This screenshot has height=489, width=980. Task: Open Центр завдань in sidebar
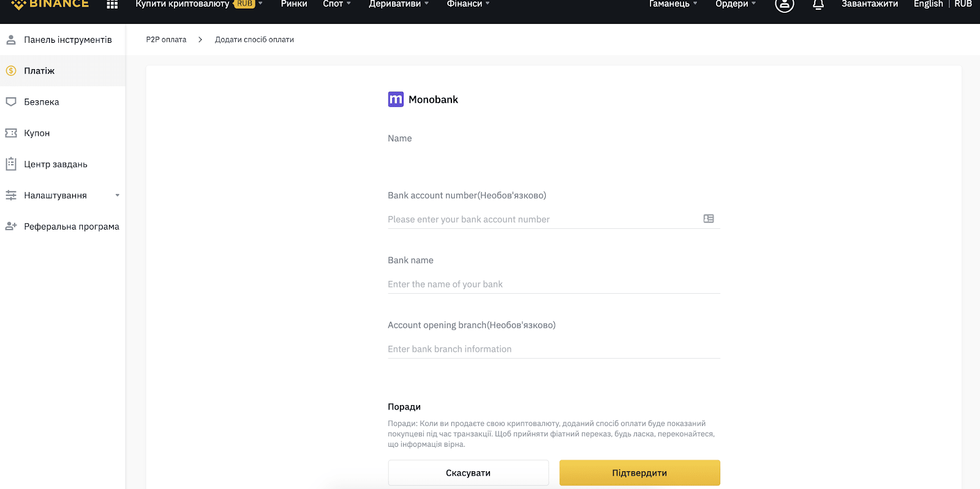[62, 165]
